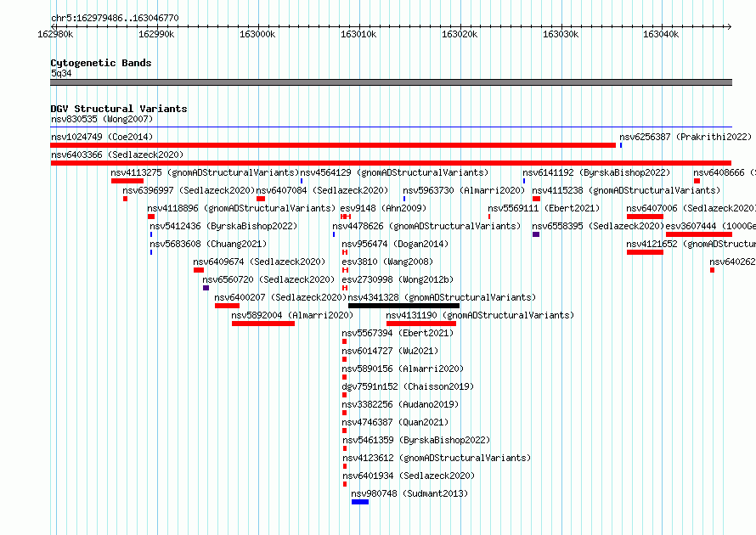
Task: Click the nsv6409674 (Sedlazeck2020) label
Action: click(x=259, y=262)
